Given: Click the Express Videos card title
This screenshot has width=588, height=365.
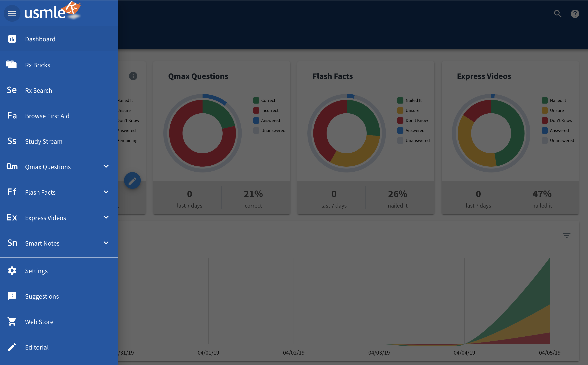Looking at the screenshot, I should (484, 76).
